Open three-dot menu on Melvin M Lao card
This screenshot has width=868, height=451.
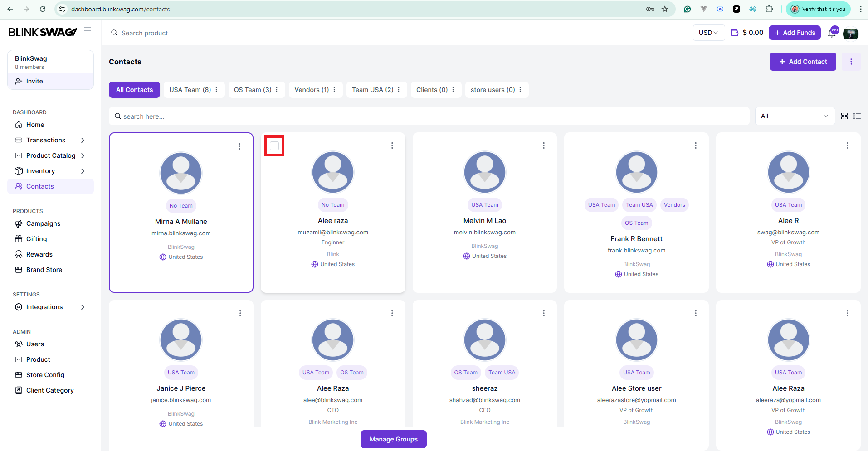pyautogui.click(x=544, y=145)
